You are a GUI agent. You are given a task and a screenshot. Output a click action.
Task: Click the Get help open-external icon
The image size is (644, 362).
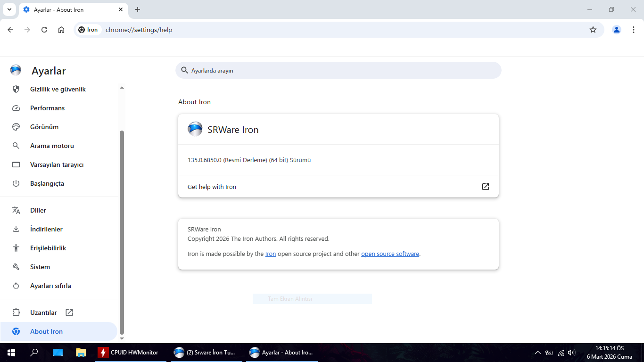point(486,187)
